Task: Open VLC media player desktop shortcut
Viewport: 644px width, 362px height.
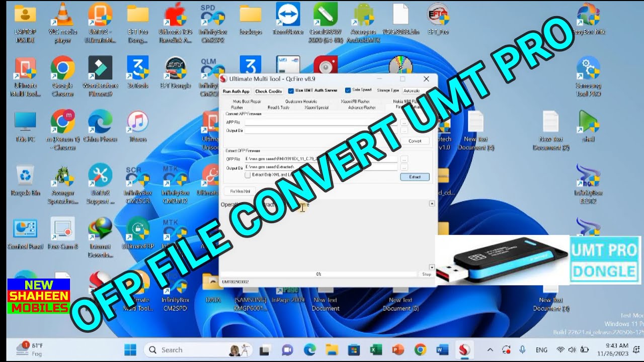Action: [x=62, y=22]
